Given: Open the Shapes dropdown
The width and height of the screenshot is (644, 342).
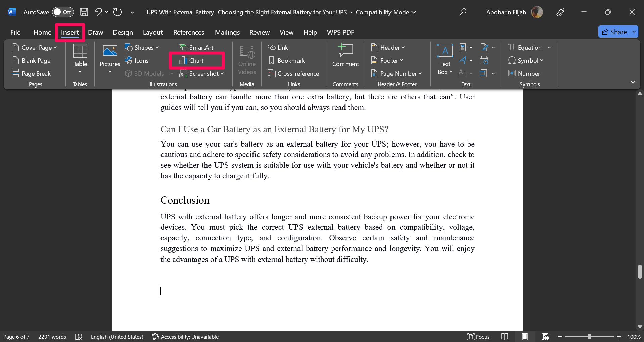Looking at the screenshot, I should coord(142,47).
